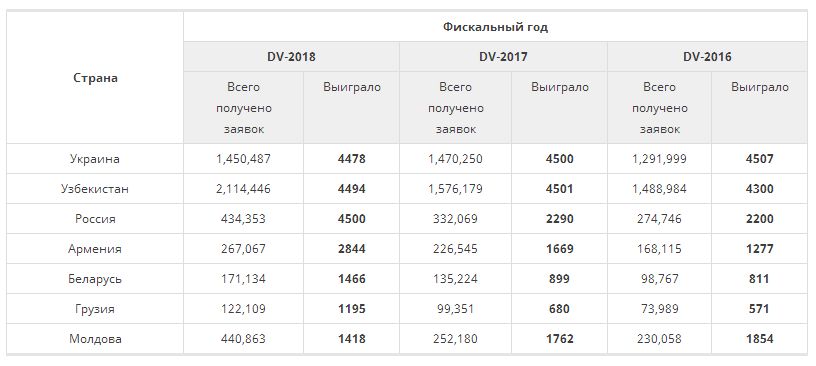Click the Страна column header
Image resolution: width=816 pixels, height=366 pixels.
[x=95, y=78]
